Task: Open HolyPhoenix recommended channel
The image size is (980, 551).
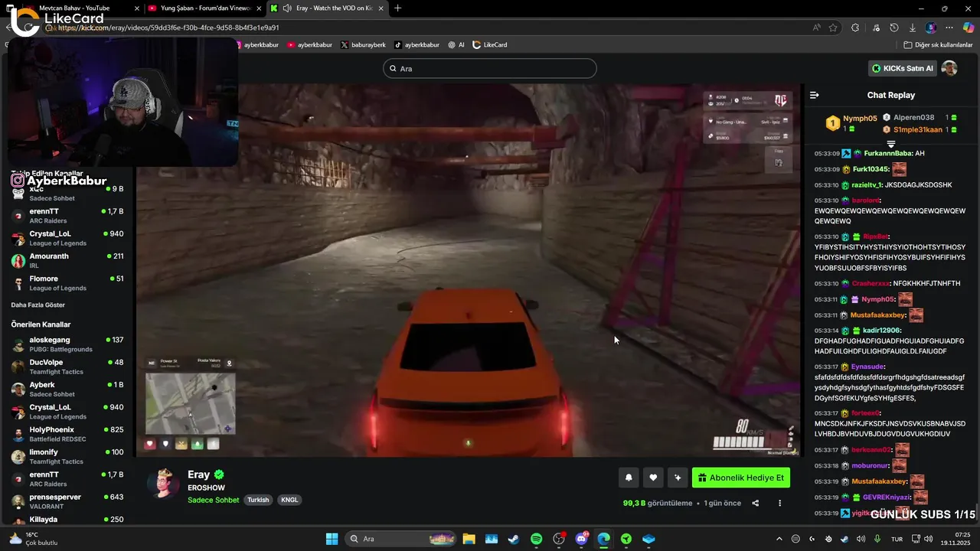Action: (67, 434)
